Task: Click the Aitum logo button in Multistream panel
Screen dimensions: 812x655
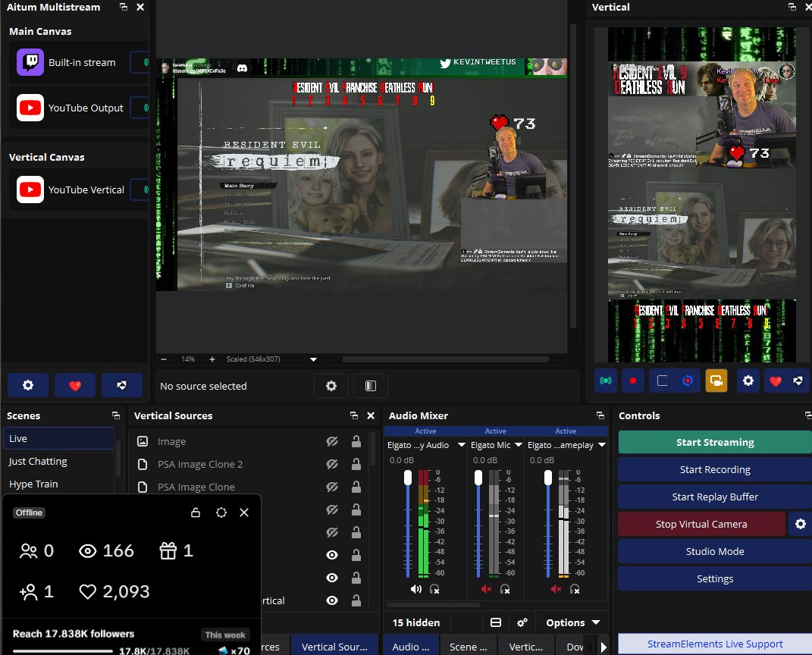Action: [x=122, y=385]
